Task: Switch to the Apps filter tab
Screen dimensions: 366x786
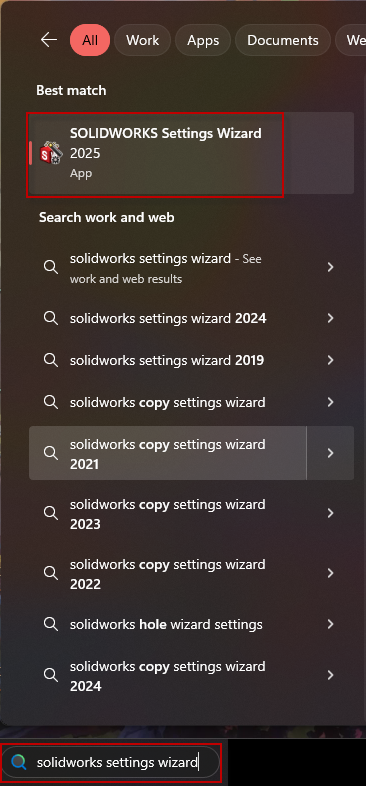Action: (x=203, y=40)
